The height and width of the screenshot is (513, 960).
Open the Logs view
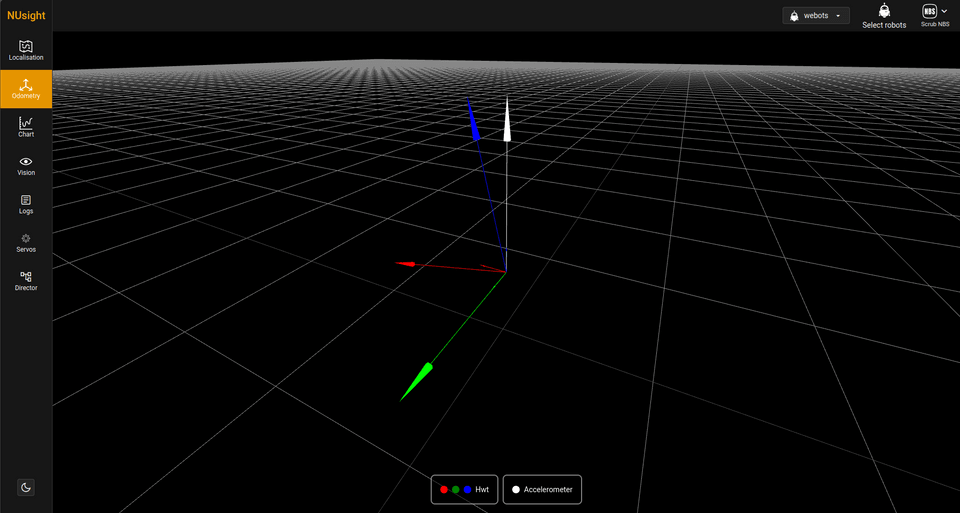26,204
